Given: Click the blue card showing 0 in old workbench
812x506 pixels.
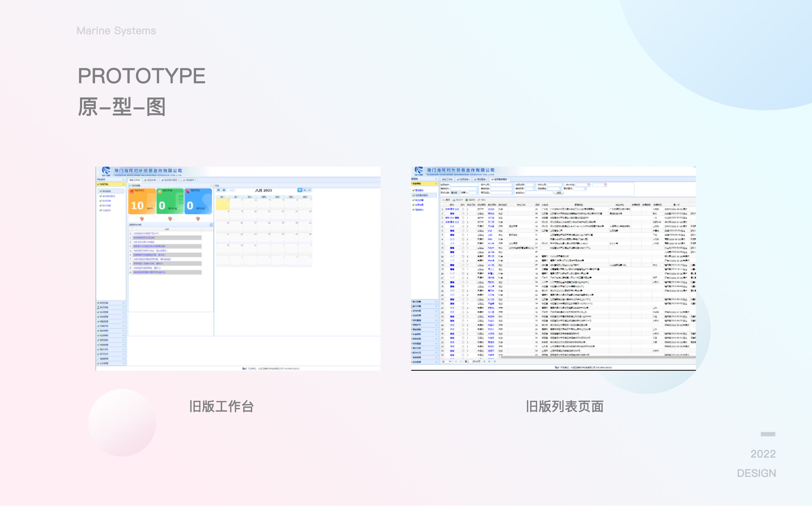Looking at the screenshot, I should pos(198,201).
